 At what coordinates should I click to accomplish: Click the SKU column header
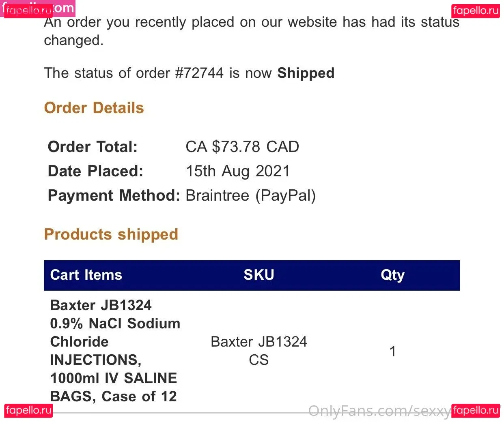(x=259, y=275)
